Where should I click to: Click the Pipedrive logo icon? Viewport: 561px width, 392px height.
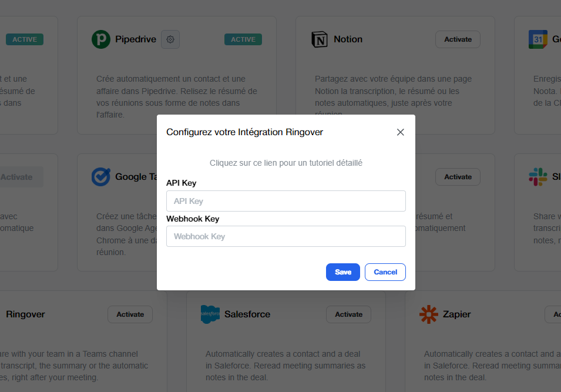[101, 39]
